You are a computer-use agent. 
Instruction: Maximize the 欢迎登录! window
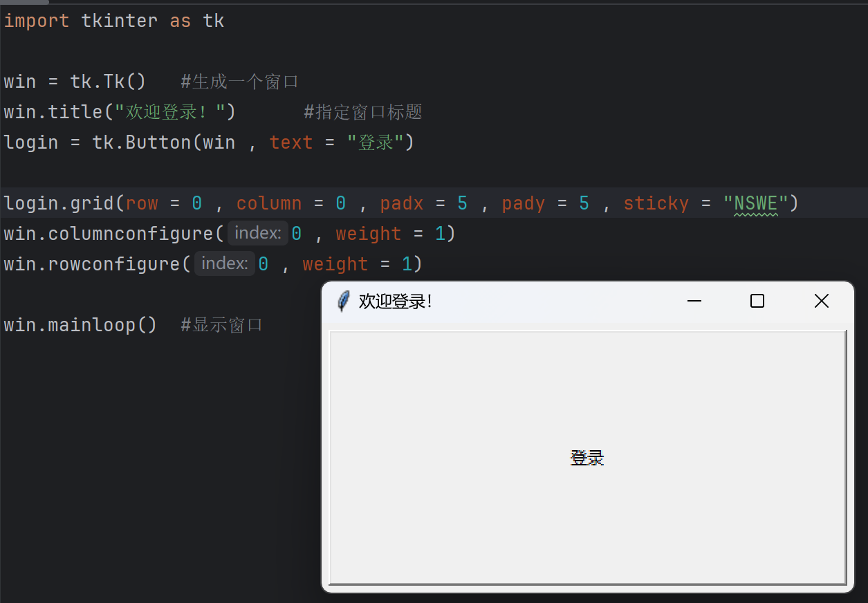(757, 301)
